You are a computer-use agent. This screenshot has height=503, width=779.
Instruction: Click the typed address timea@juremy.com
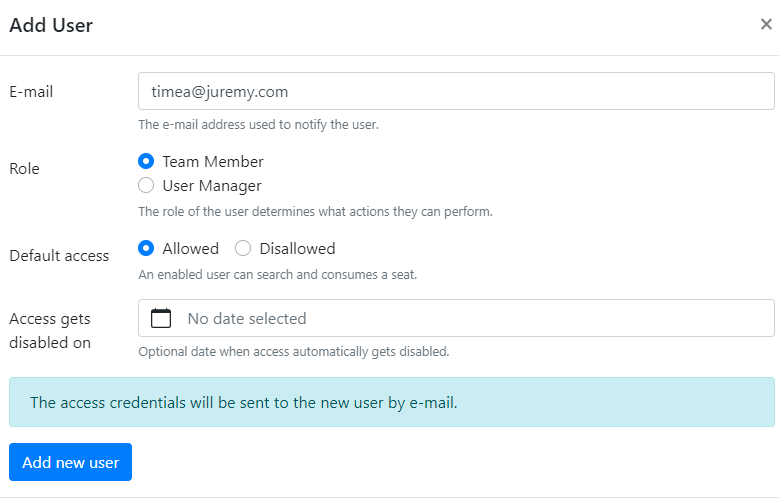click(220, 92)
